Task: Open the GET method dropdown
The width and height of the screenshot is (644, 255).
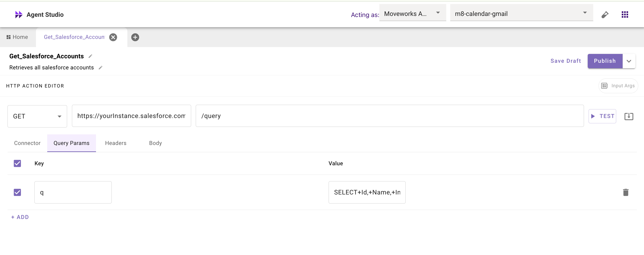Action: click(x=37, y=116)
